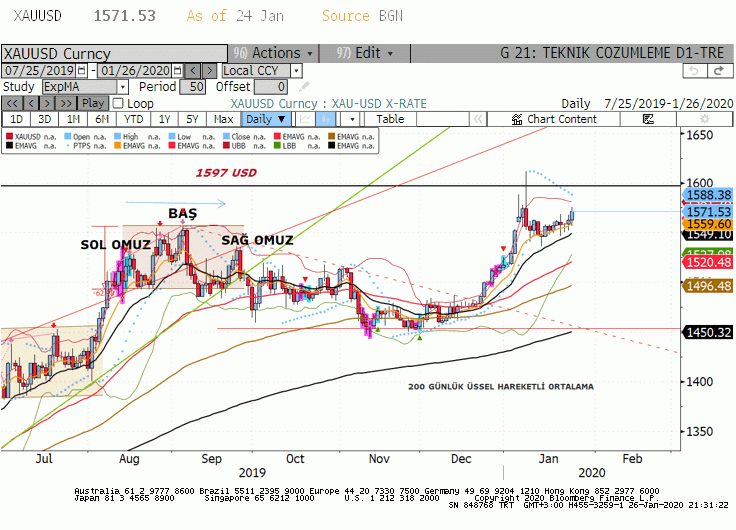Click the Chart Content button
The image size is (736, 530).
click(x=554, y=119)
